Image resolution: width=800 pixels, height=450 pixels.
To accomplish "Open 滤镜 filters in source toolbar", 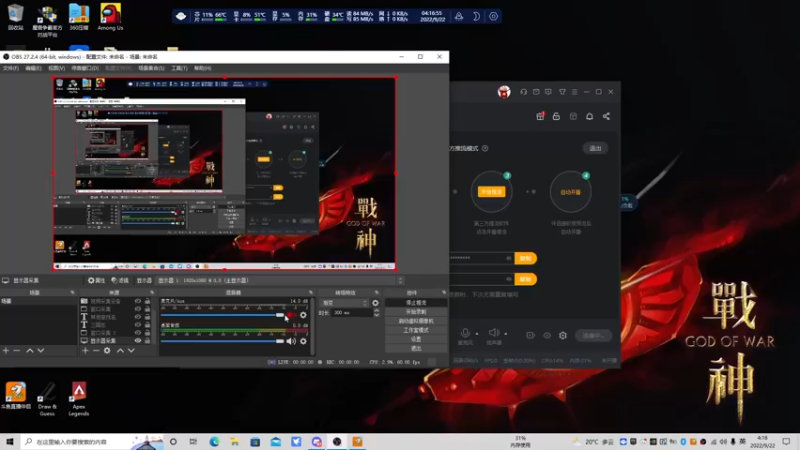I will [120, 280].
